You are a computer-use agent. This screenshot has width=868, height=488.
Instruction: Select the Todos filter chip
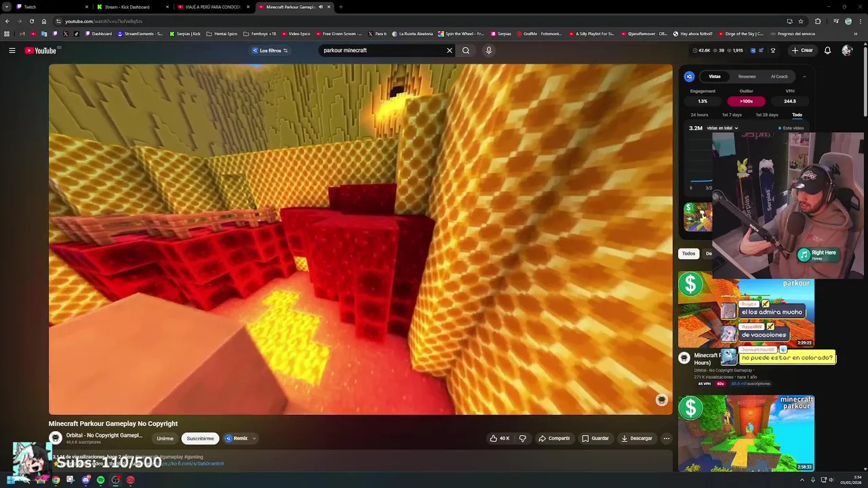[688, 253]
